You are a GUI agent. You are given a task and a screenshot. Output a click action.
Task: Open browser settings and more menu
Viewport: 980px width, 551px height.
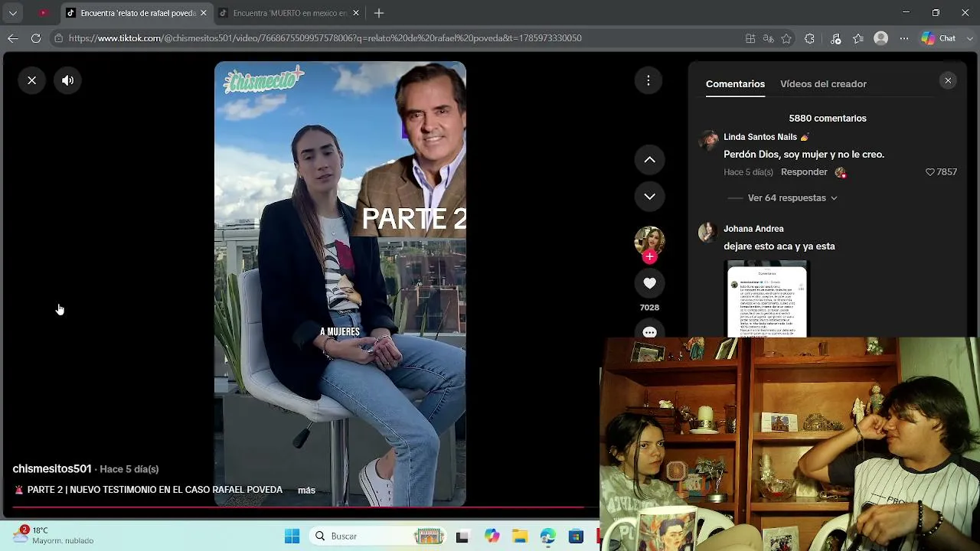pyautogui.click(x=904, y=38)
